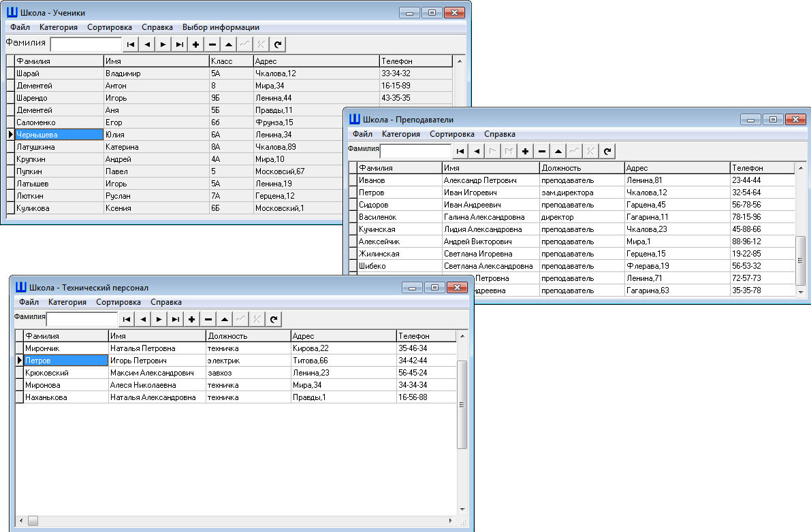
Task: Go to last record in Технический персонал window
Action: coord(175,319)
